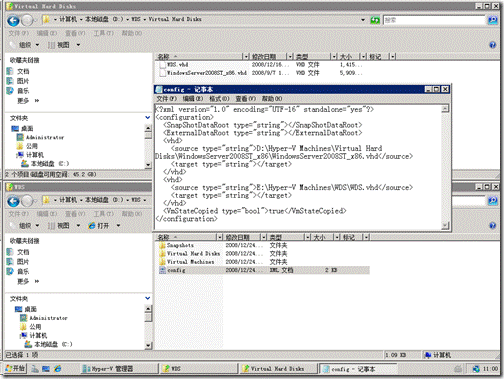Switch to Hyper-V 管理器 taskbar button
Viewport: 504px width, 379px height.
119,369
